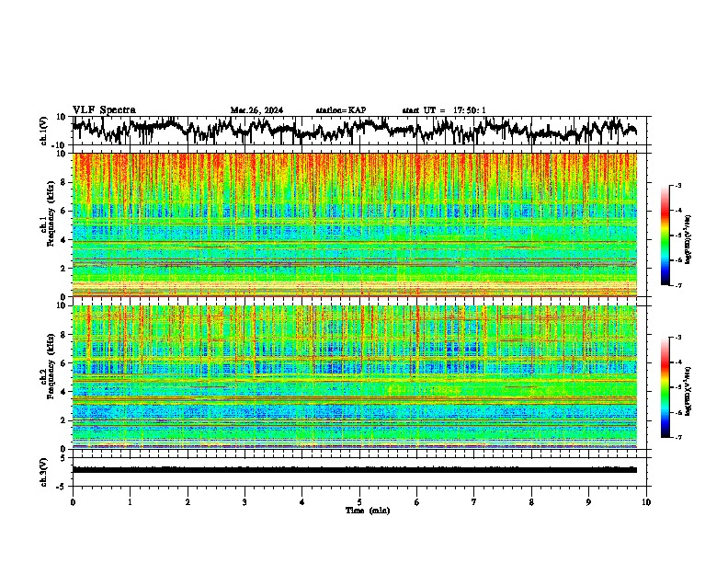Click the "VLF Spectra" plot title

point(104,110)
